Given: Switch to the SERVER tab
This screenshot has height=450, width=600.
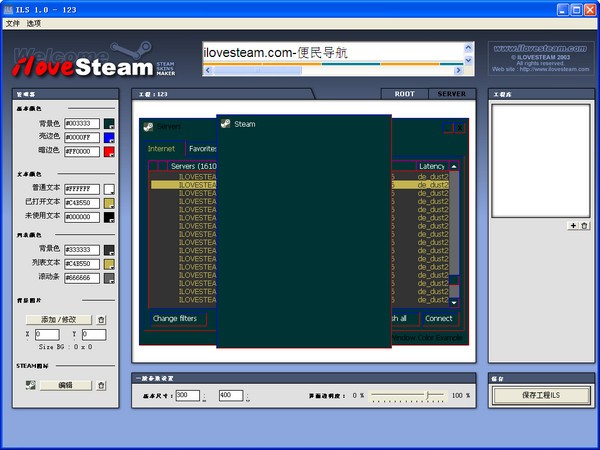Looking at the screenshot, I should [452, 94].
